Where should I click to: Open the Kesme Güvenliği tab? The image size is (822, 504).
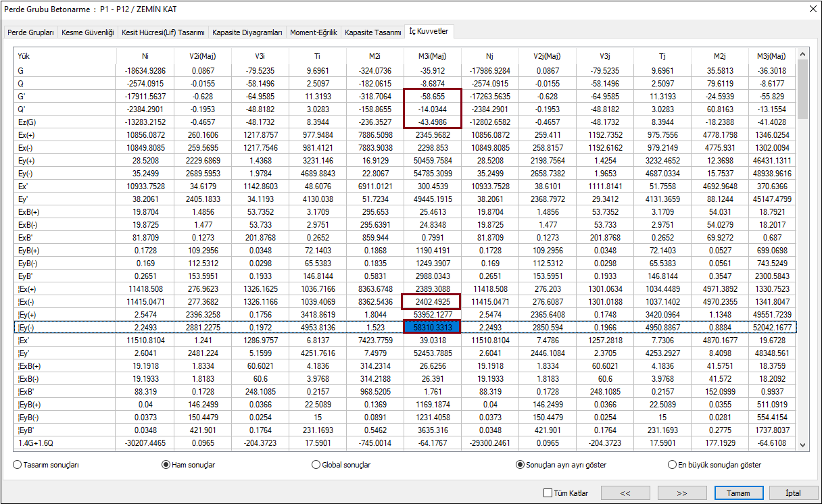pos(88,32)
